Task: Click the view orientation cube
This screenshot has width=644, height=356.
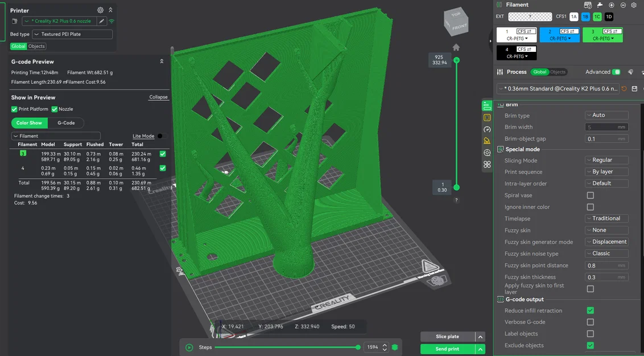Action: pyautogui.click(x=456, y=21)
